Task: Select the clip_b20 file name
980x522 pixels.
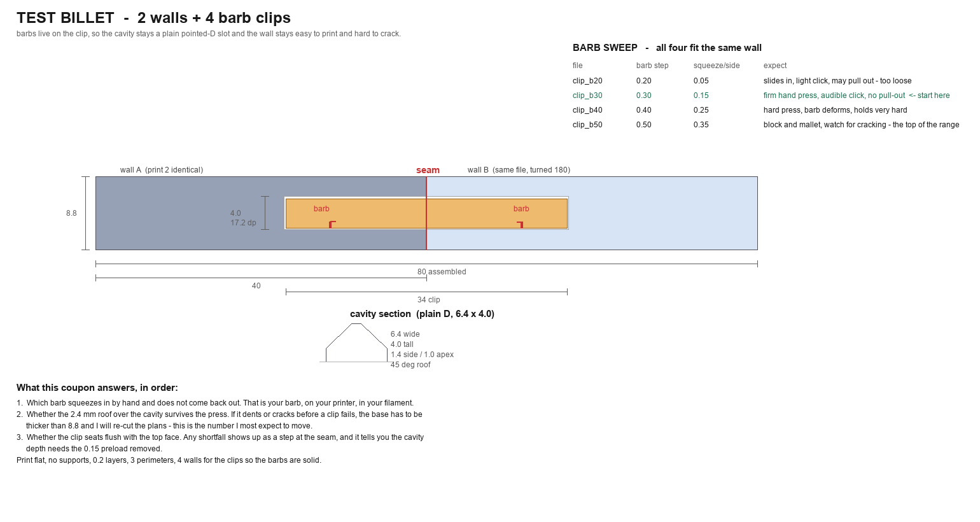Action: (587, 81)
